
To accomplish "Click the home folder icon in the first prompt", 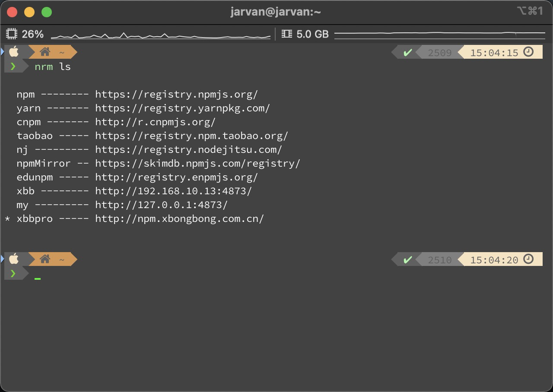I will [45, 52].
